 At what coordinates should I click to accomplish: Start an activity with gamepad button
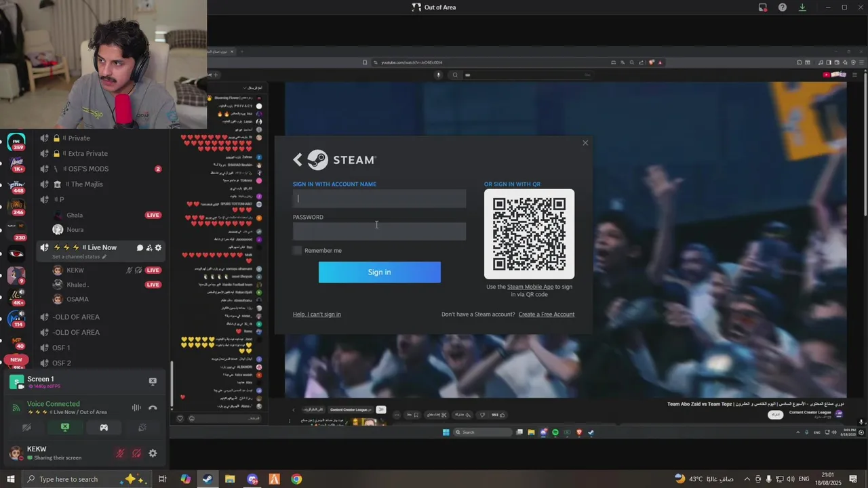pyautogui.click(x=104, y=428)
